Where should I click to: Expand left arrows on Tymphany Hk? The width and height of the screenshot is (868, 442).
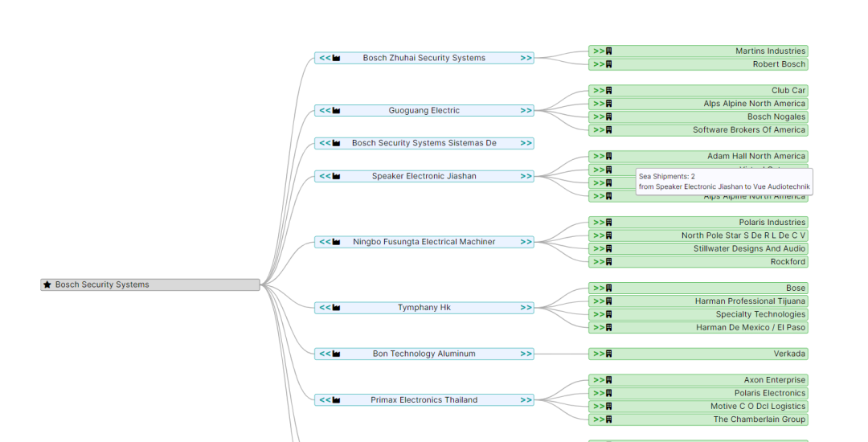[325, 308]
